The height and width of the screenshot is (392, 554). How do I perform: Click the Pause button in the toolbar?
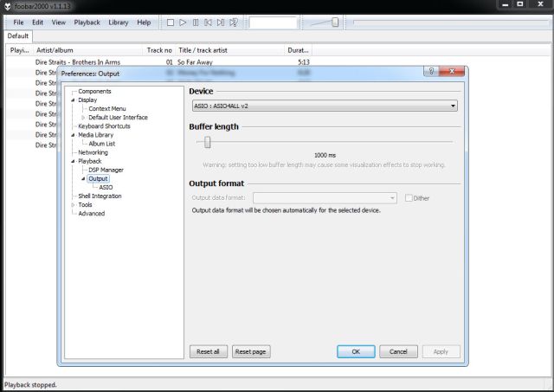(x=196, y=22)
